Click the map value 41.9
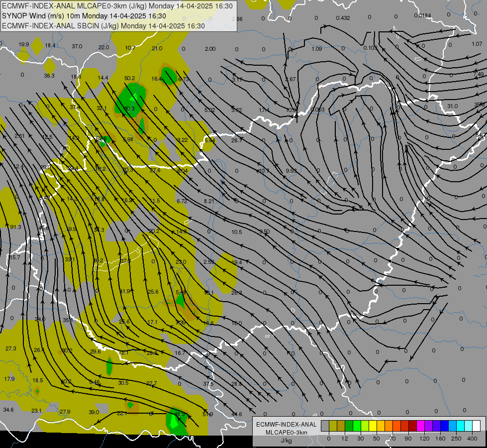 point(125,291)
